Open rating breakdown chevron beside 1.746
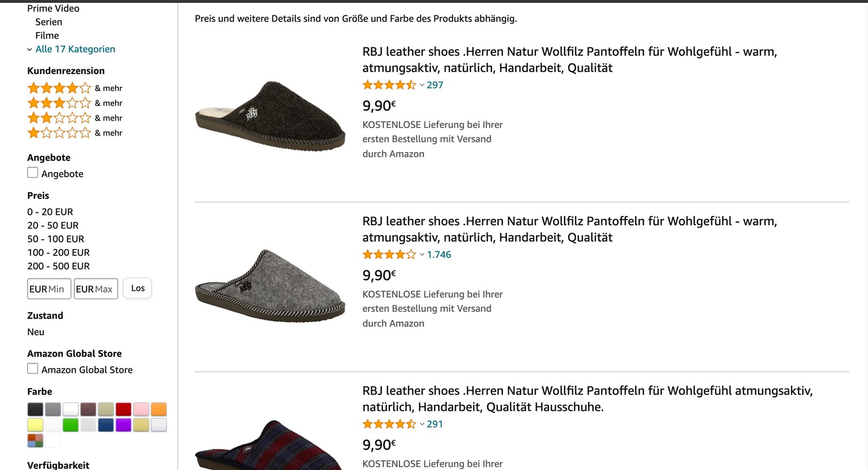This screenshot has height=470, width=868. click(x=422, y=255)
